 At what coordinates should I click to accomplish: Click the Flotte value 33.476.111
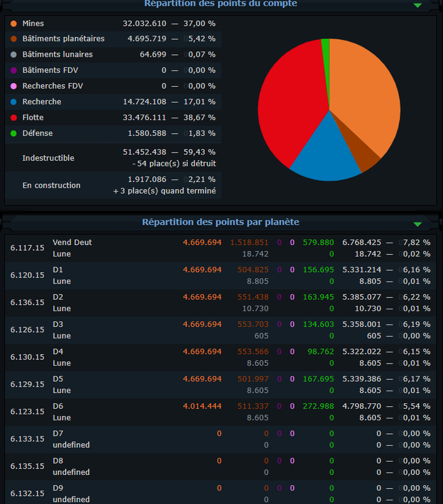[144, 118]
